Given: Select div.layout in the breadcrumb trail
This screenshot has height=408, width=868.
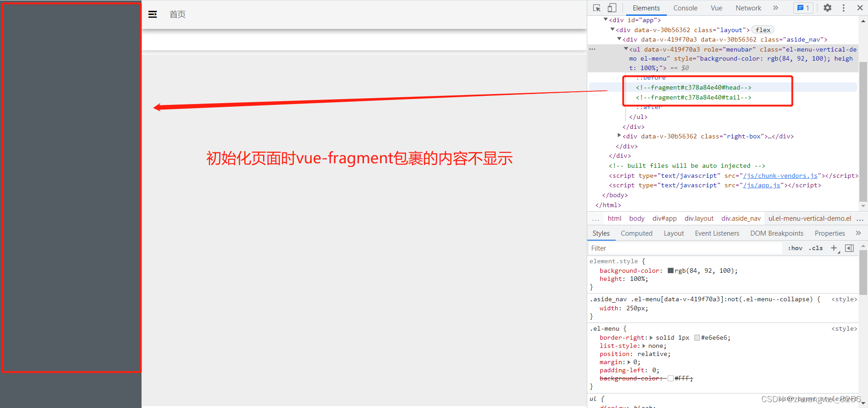Looking at the screenshot, I should (x=699, y=218).
